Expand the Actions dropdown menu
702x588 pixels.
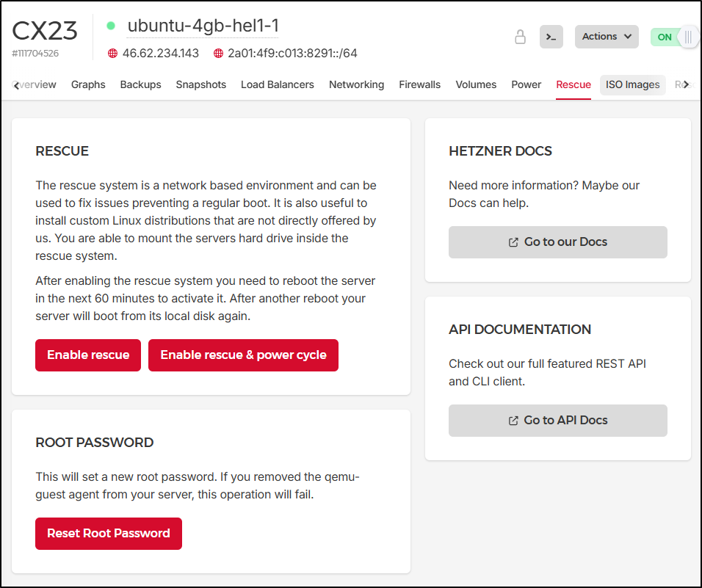point(607,37)
